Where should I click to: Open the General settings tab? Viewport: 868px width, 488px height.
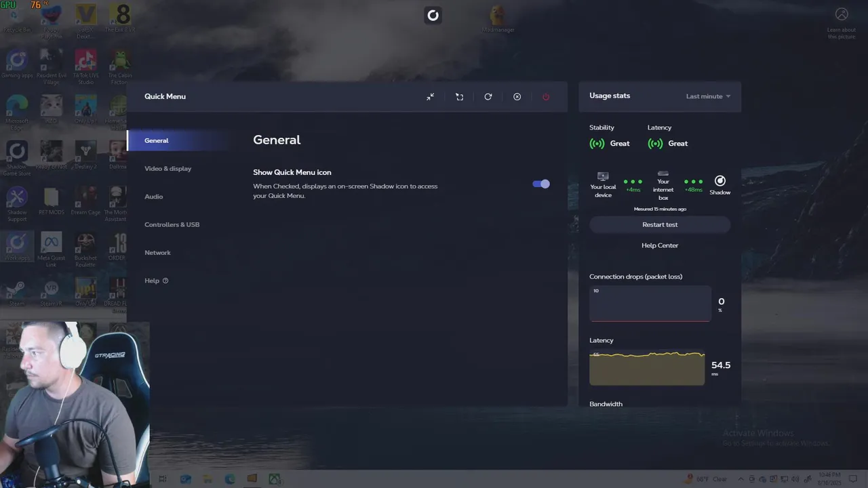point(178,140)
